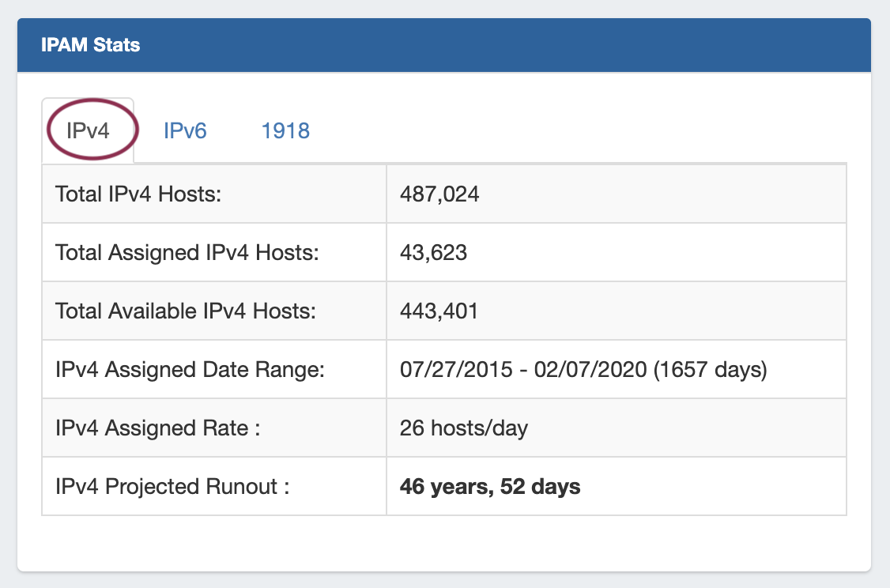Click blue header bar right of the title
The height and width of the screenshot is (588, 890).
coord(514,45)
